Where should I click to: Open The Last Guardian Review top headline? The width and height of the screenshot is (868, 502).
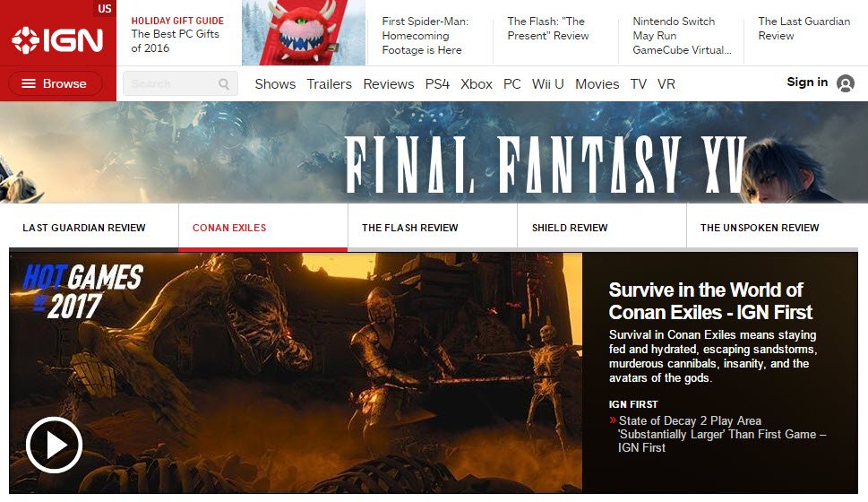pos(804,29)
